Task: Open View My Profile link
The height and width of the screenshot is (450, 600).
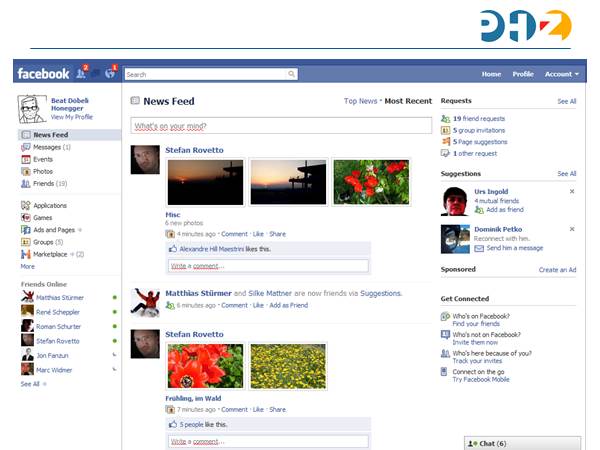Action: point(72,117)
